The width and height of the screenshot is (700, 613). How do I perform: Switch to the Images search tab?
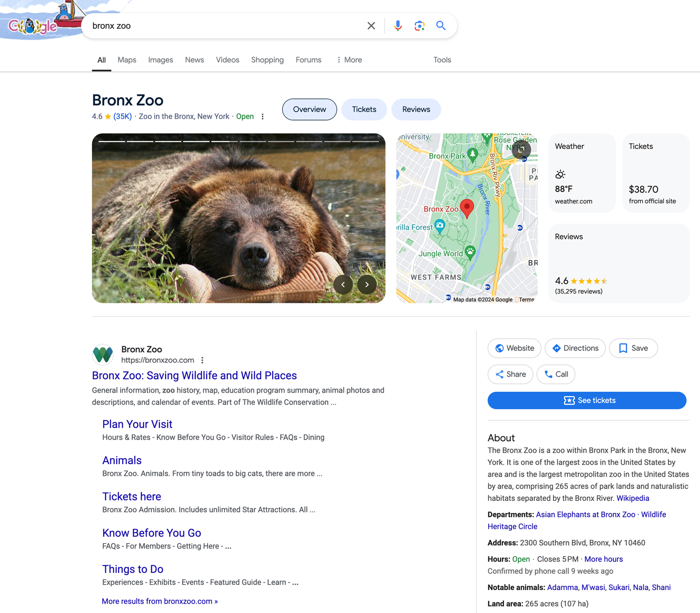pyautogui.click(x=160, y=60)
